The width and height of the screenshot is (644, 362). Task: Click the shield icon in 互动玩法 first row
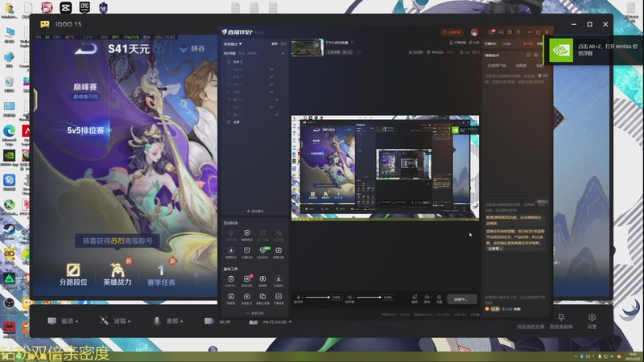pos(246,233)
